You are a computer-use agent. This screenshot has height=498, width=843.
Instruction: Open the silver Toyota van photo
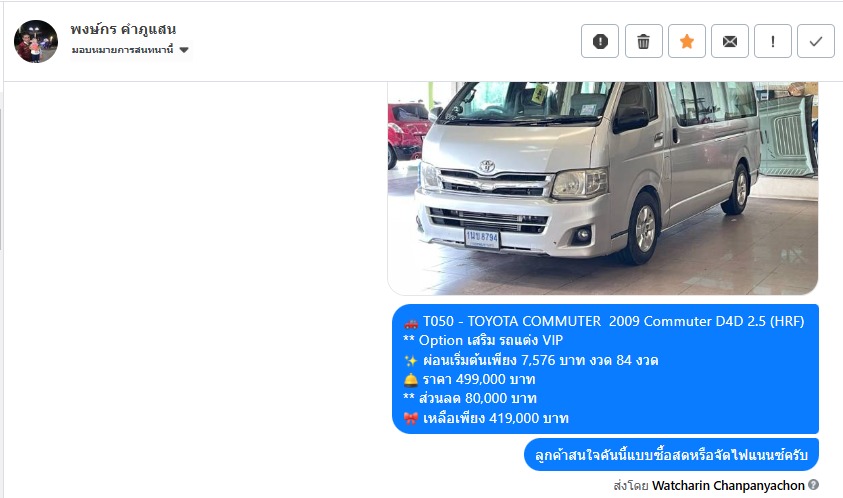(603, 188)
